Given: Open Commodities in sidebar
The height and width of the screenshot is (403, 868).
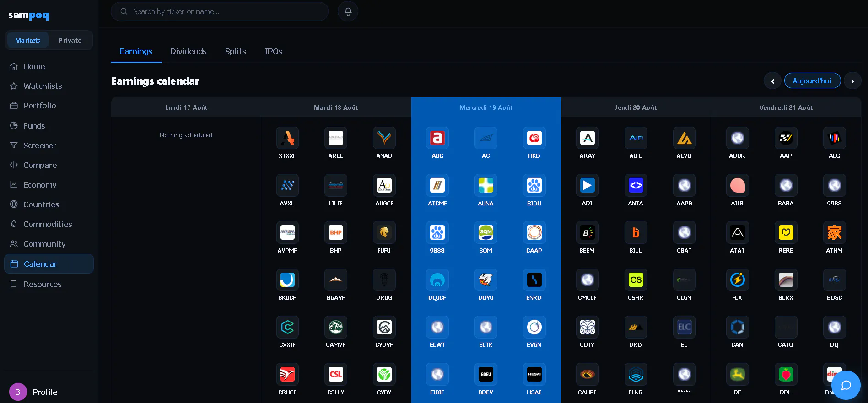Looking at the screenshot, I should [x=49, y=224].
